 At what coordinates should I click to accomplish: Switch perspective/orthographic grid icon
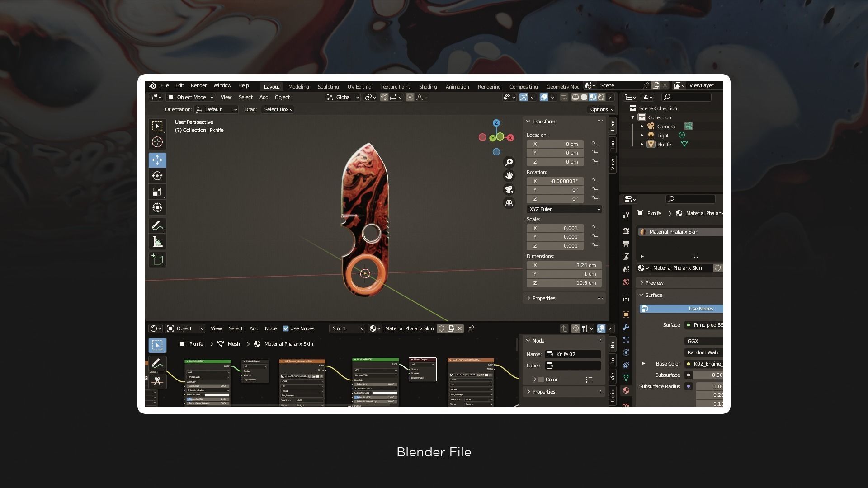(509, 203)
